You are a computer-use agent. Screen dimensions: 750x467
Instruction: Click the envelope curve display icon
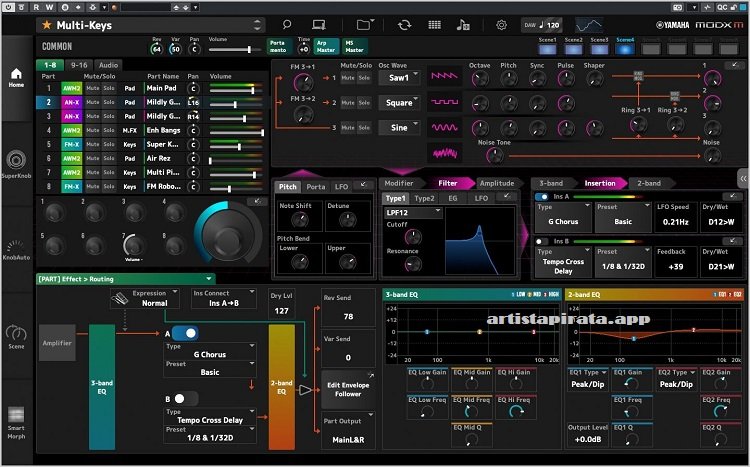[x=589, y=25]
